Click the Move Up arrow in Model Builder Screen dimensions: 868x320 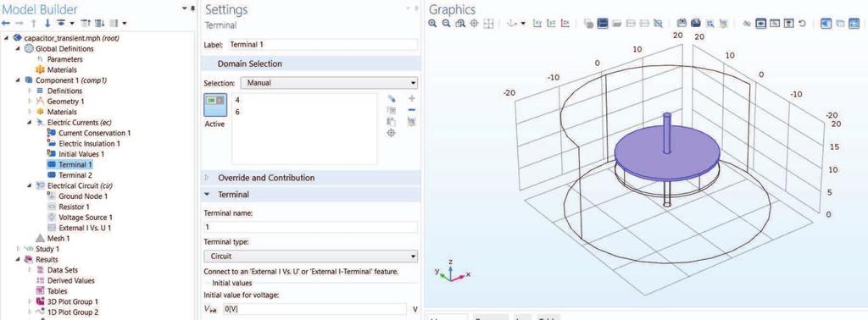[x=34, y=23]
